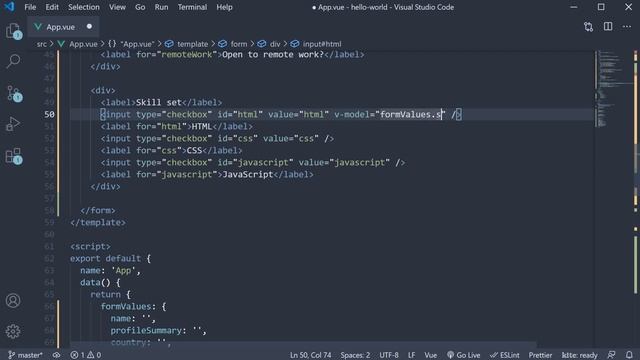Click the template breadcrumb
The height and width of the screenshot is (360, 640).
pos(187,44)
